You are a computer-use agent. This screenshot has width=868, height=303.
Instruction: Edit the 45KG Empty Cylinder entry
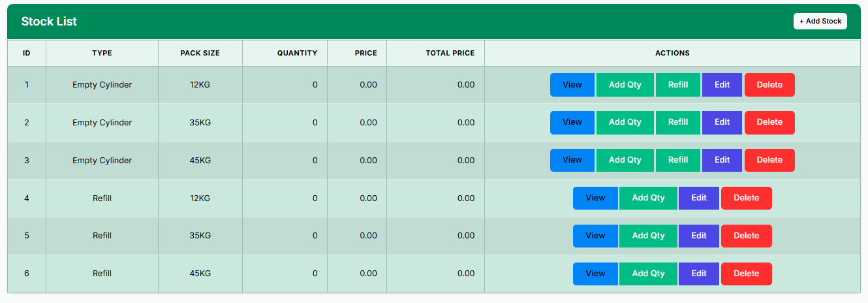point(722,161)
